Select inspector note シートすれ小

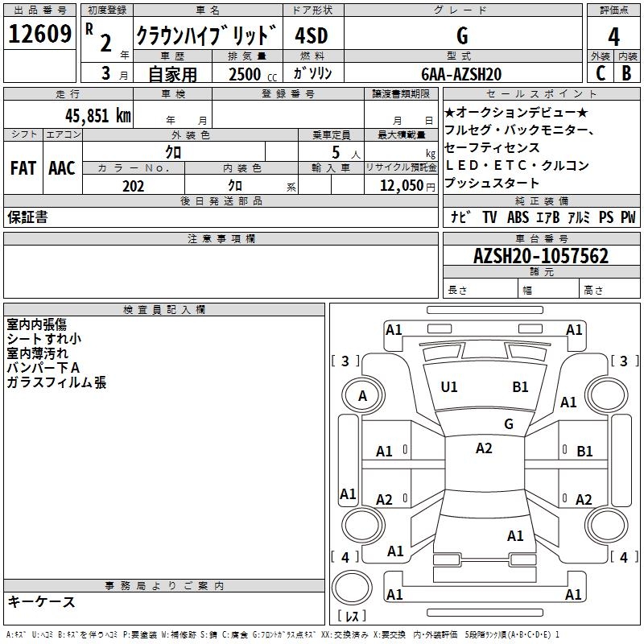pos(44,339)
